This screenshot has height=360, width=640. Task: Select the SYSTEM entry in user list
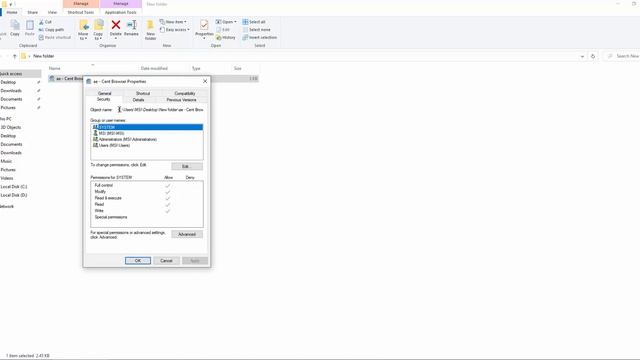click(x=147, y=127)
